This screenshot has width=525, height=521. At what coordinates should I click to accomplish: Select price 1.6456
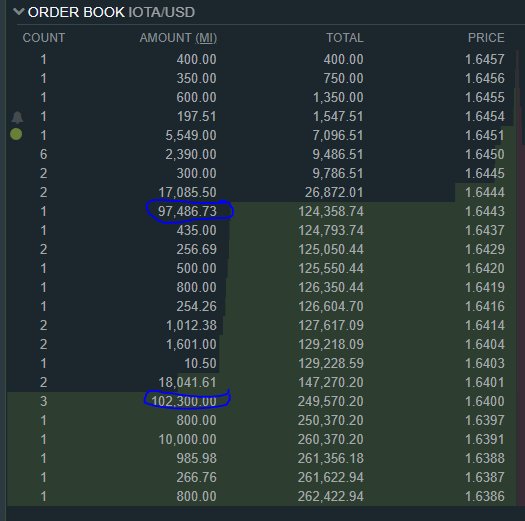[484, 78]
